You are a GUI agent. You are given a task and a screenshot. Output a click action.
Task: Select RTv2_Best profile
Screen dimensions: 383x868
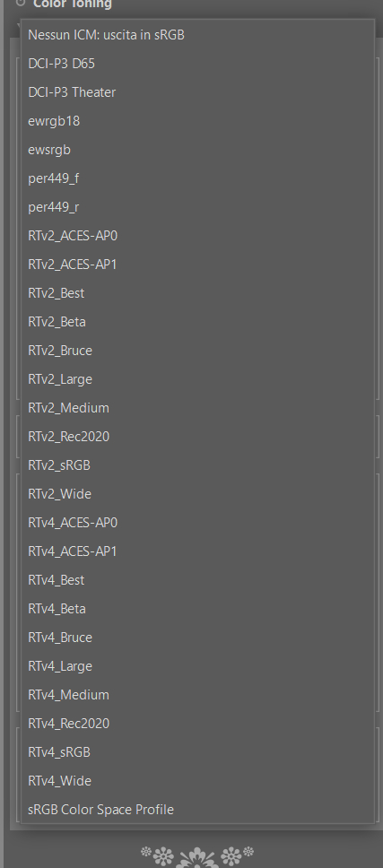coord(197,293)
